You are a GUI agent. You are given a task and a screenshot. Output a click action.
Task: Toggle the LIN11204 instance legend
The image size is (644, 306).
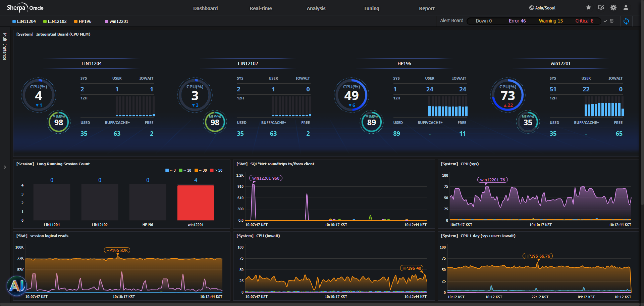coord(24,21)
